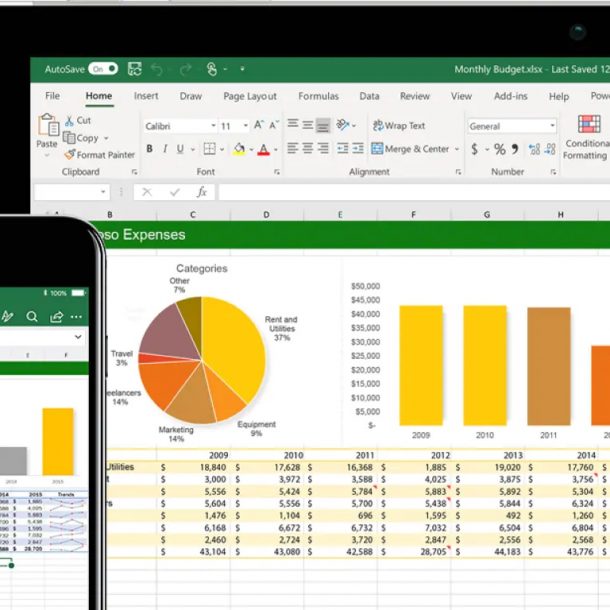
Task: Open the phone's three-dot more menu
Action: click(76, 317)
